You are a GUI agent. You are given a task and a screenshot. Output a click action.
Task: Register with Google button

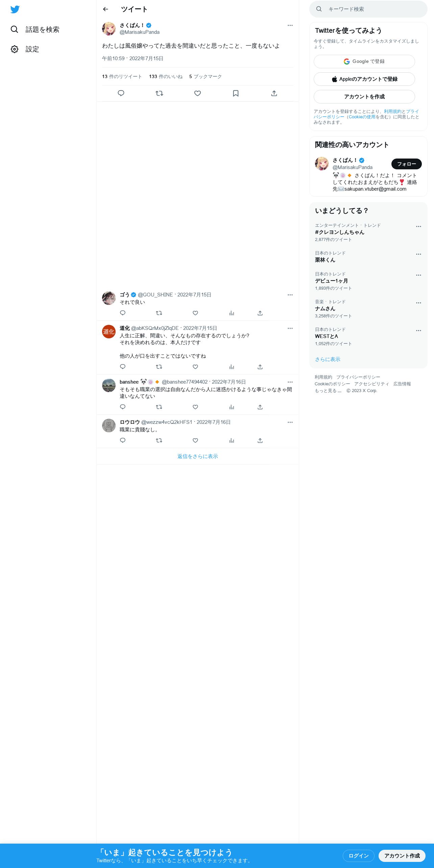364,62
